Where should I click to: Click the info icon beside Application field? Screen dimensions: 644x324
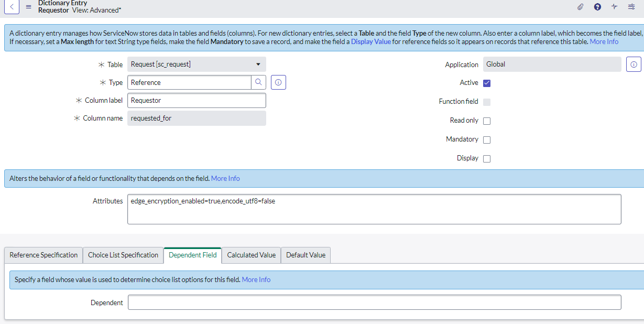coord(634,64)
